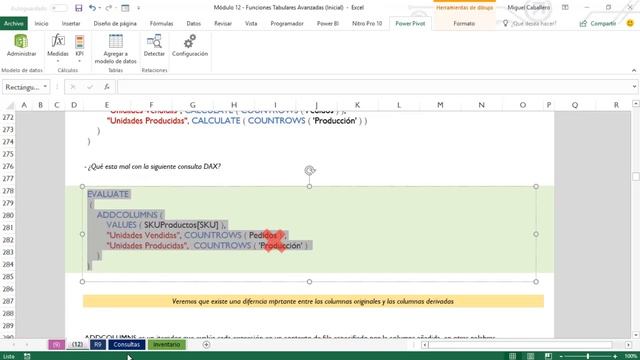The width and height of the screenshot is (640, 360).
Task: Switch to the inventario sheet tab
Action: click(x=167, y=344)
